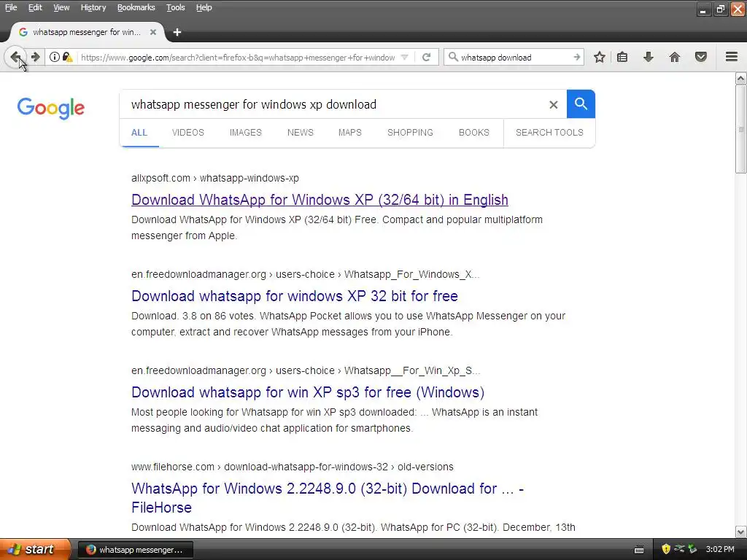Click the network connection tray icon
The height and width of the screenshot is (560, 747).
pyautogui.click(x=679, y=549)
